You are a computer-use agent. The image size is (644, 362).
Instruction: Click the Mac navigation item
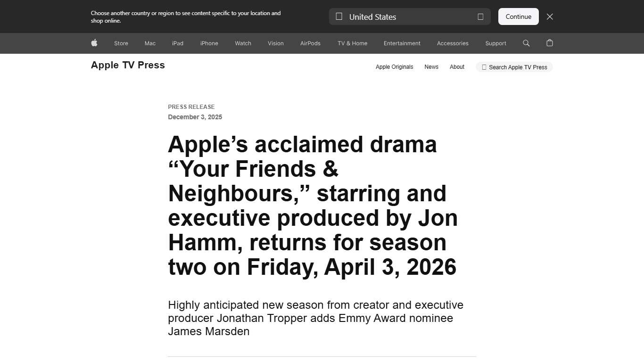tap(149, 43)
